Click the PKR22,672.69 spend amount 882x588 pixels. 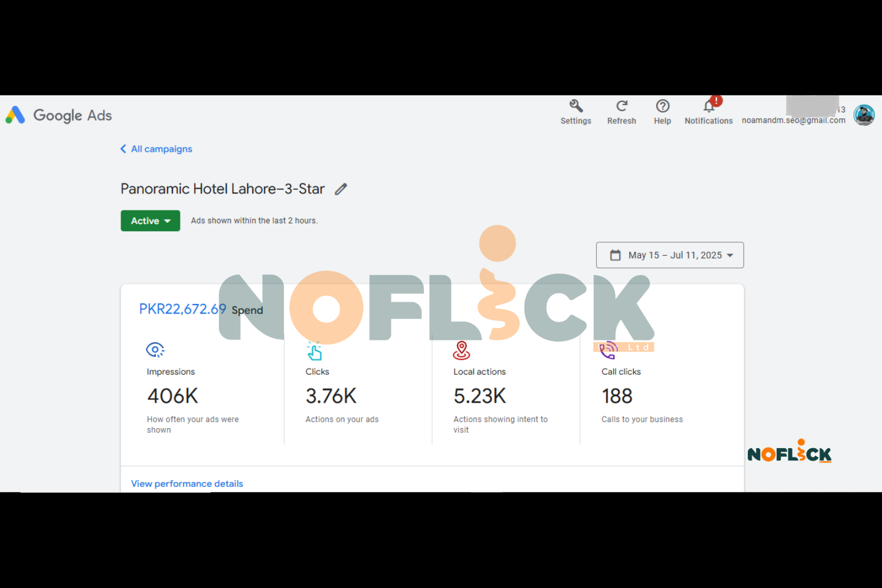[x=182, y=309]
